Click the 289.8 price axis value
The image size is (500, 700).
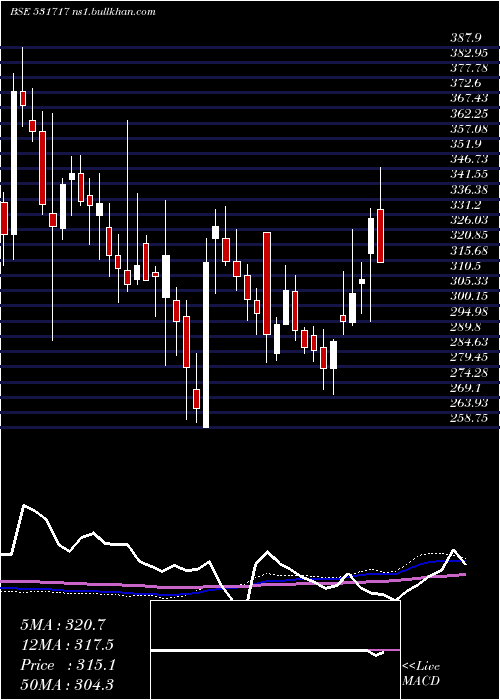click(466, 327)
